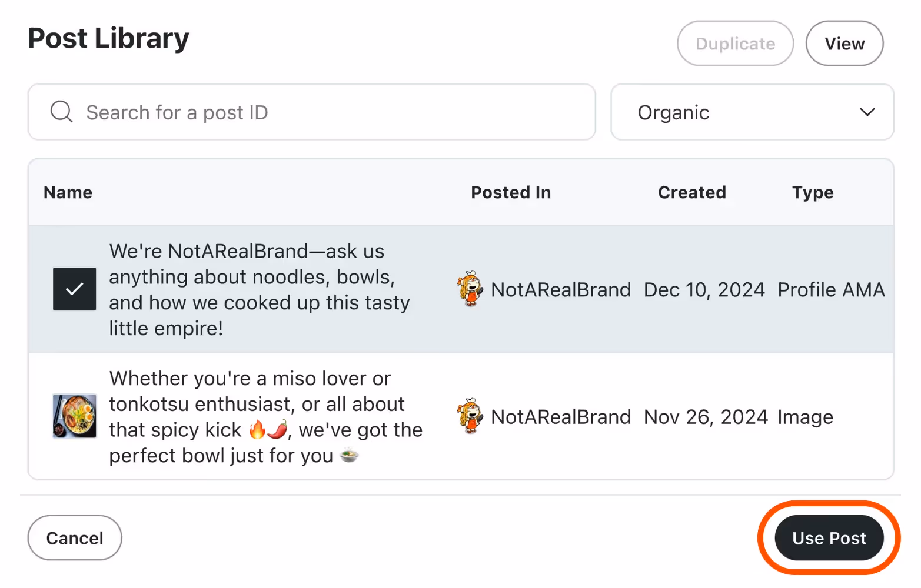
Task: Select the miso lover ramen post text
Action: (x=265, y=416)
